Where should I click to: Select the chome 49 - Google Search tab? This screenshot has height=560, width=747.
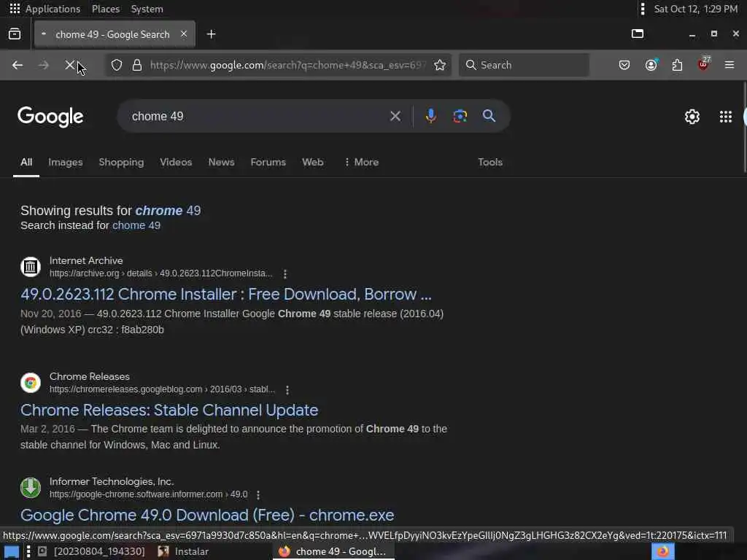tap(115, 34)
